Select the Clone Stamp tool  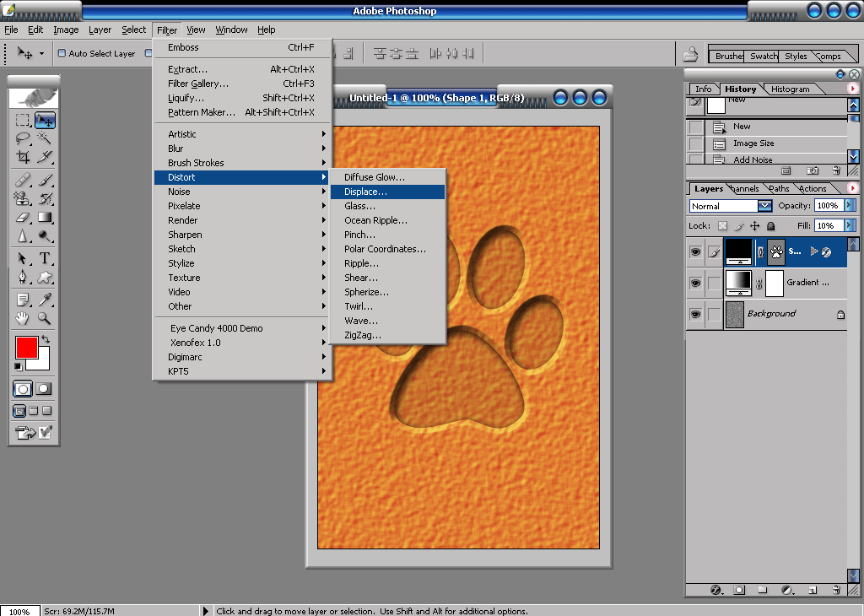23,198
